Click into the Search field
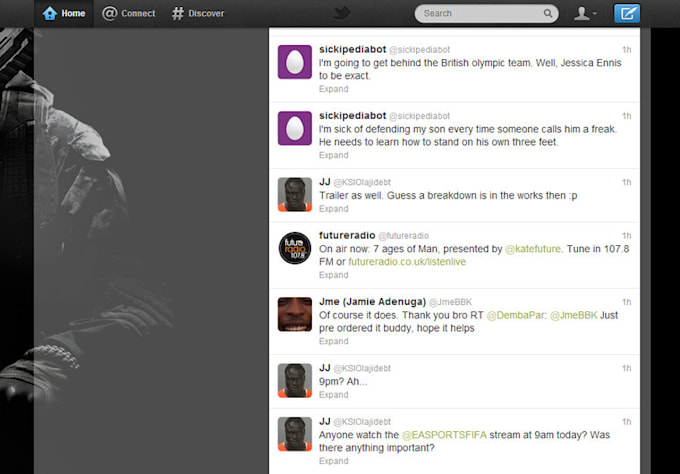This screenshot has width=680, height=474. [486, 13]
